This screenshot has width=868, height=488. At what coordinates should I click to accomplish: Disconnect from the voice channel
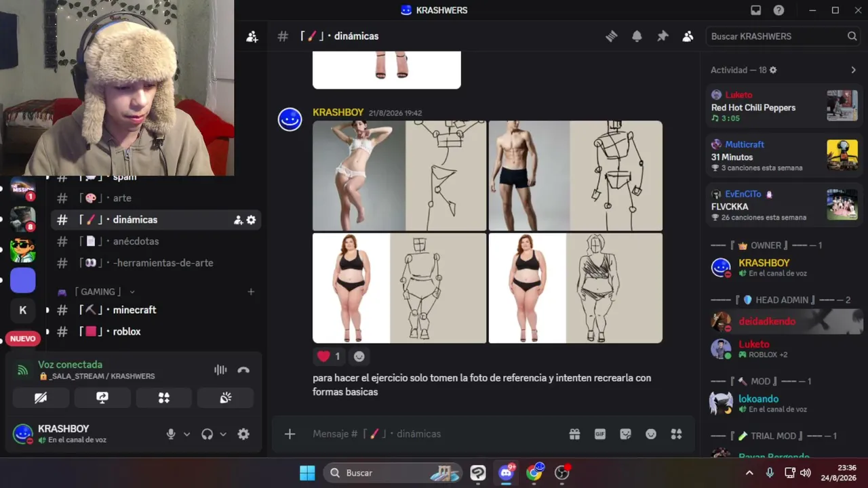243,370
